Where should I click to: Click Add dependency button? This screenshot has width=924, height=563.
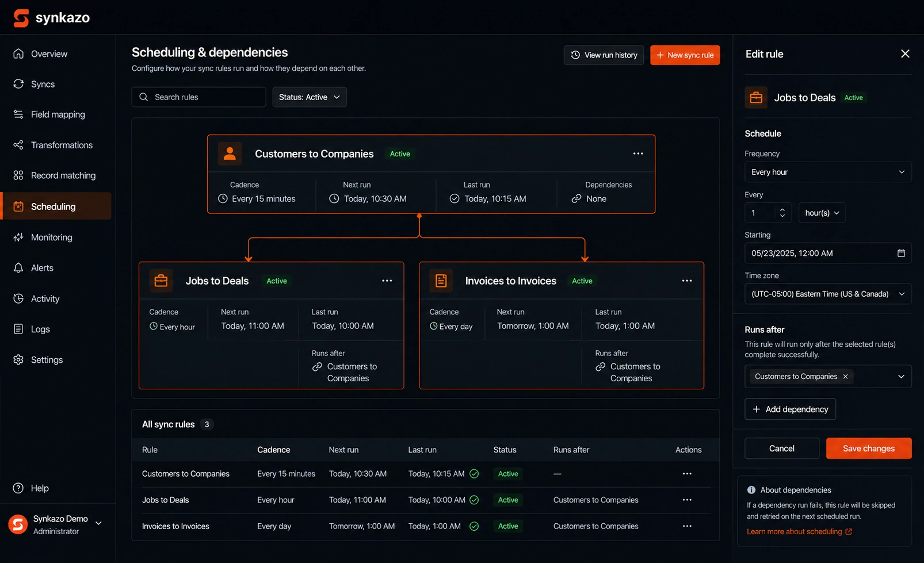790,409
